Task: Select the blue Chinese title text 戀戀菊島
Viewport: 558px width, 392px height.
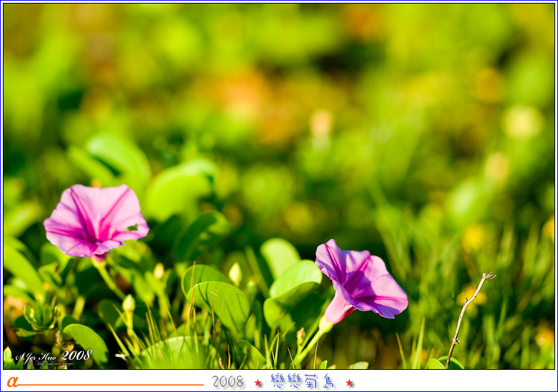Action: point(303,381)
